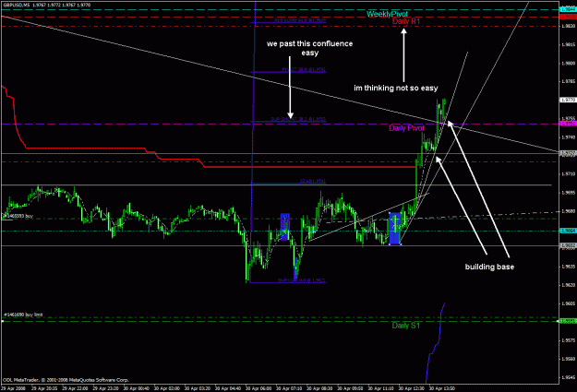The width and height of the screenshot is (577, 392).
Task: Select the blue rectangle near 07:10 above price
Action: [285, 227]
